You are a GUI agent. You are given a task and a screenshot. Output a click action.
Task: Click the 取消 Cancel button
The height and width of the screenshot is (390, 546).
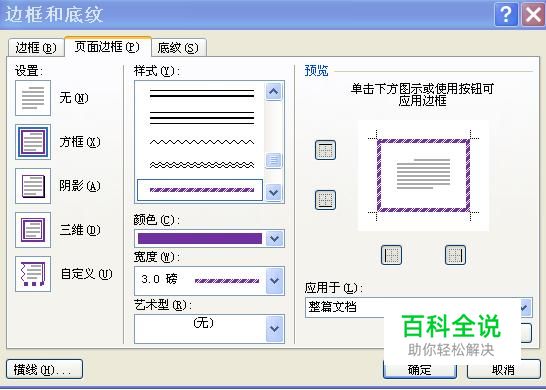tap(504, 370)
